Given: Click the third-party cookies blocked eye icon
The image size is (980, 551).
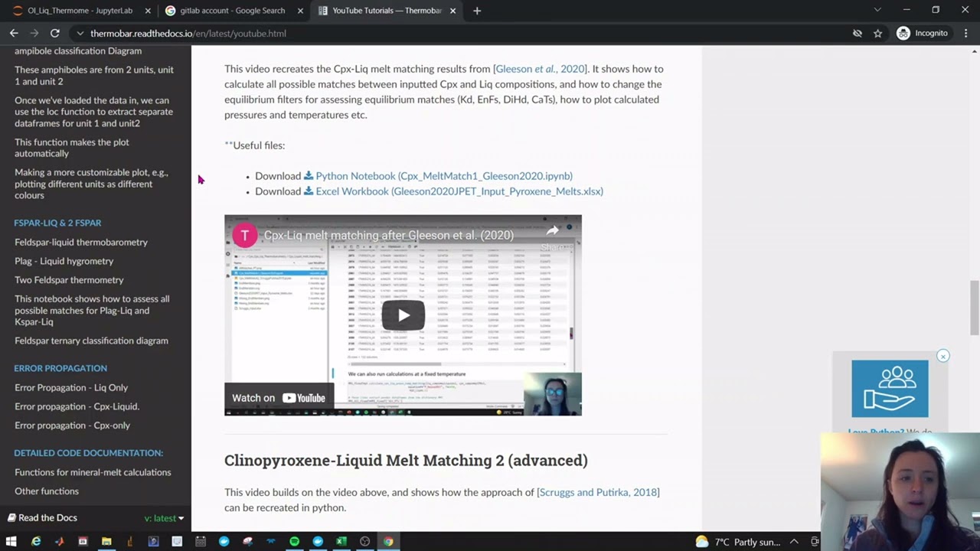Looking at the screenshot, I should click(857, 33).
